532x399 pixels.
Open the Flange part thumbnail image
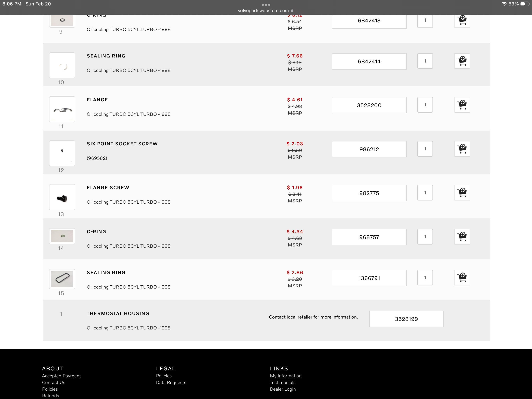pos(62,109)
